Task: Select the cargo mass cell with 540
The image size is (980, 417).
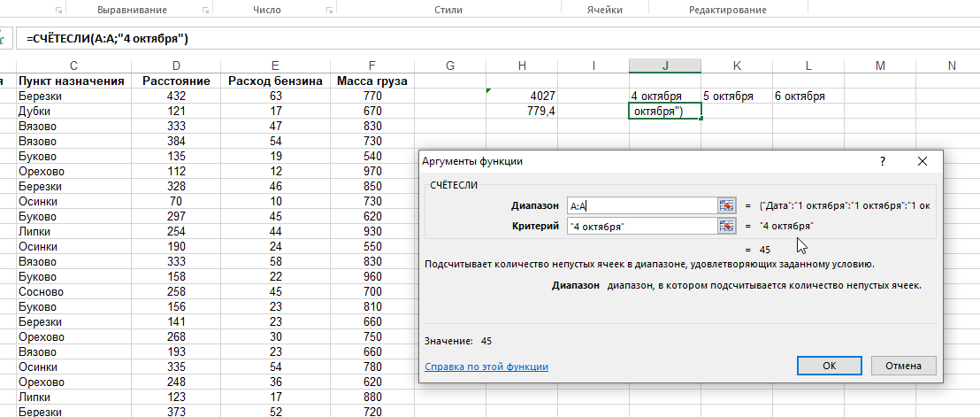Action: pyautogui.click(x=372, y=157)
